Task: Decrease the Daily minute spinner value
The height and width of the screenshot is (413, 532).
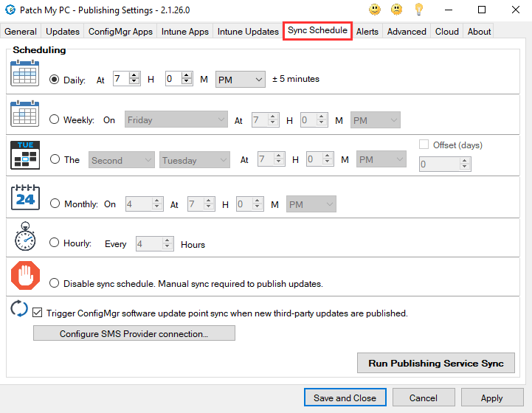Action: click(x=187, y=82)
